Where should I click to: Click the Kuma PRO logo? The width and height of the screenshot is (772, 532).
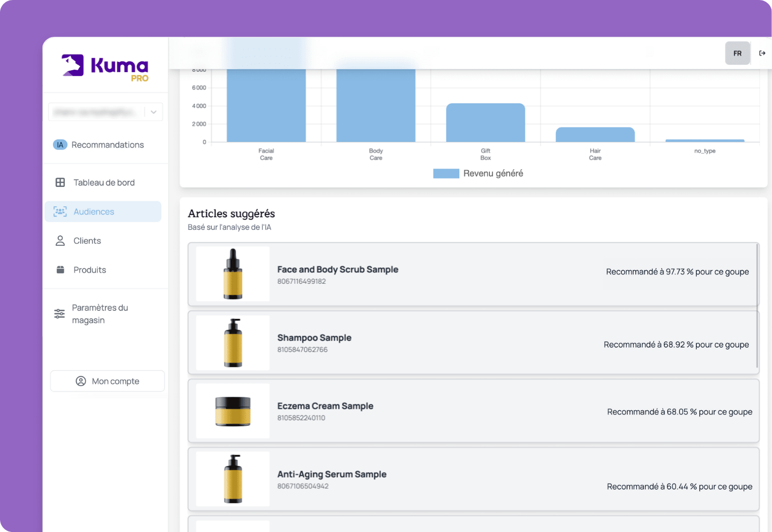[x=105, y=67]
